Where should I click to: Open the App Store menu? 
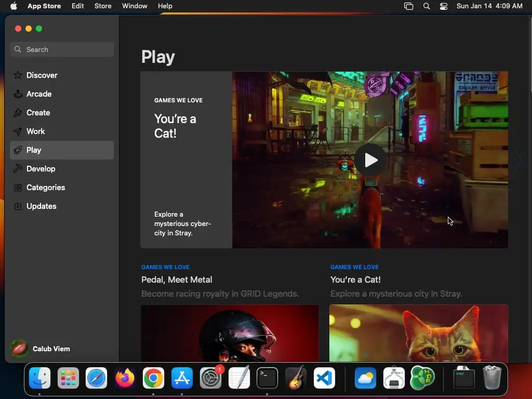pos(44,6)
